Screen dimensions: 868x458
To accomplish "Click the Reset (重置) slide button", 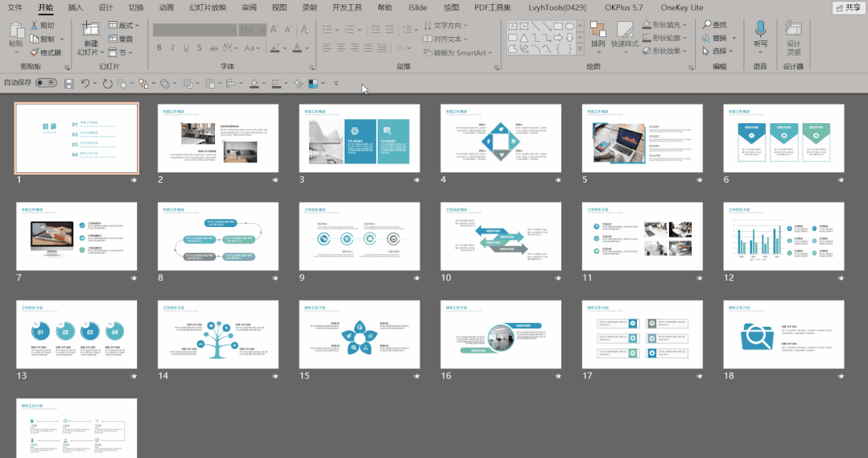I will (x=121, y=39).
